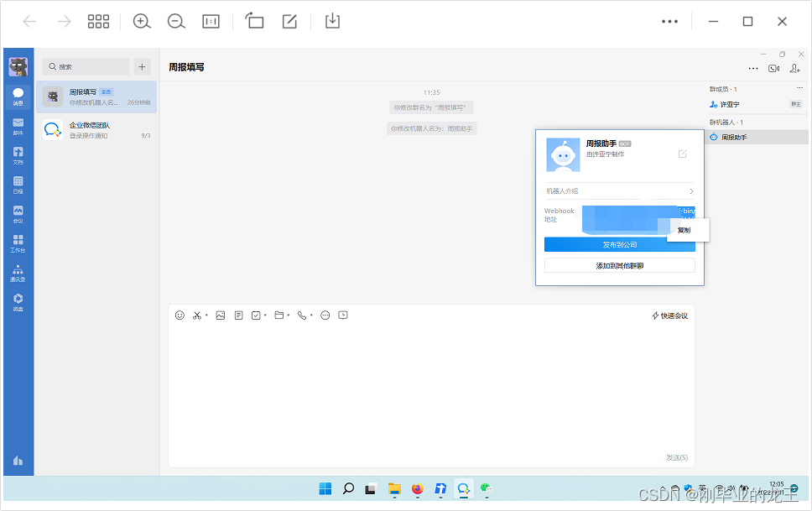Start a quick meeting via 快速会议

[669, 315]
